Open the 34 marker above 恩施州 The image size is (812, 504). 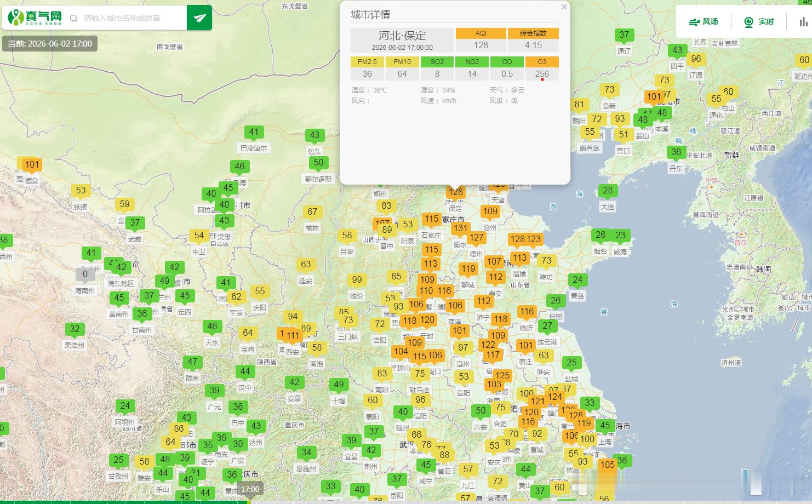tap(306, 453)
